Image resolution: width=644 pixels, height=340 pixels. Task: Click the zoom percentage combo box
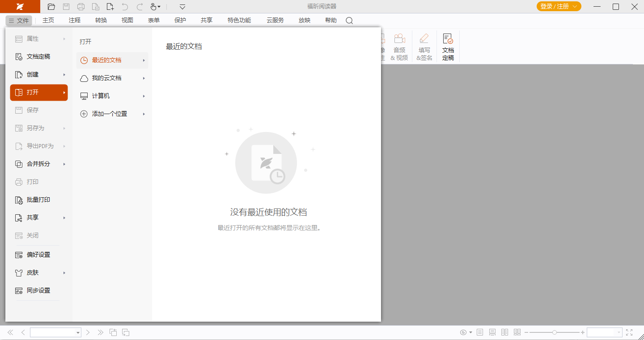(x=605, y=332)
